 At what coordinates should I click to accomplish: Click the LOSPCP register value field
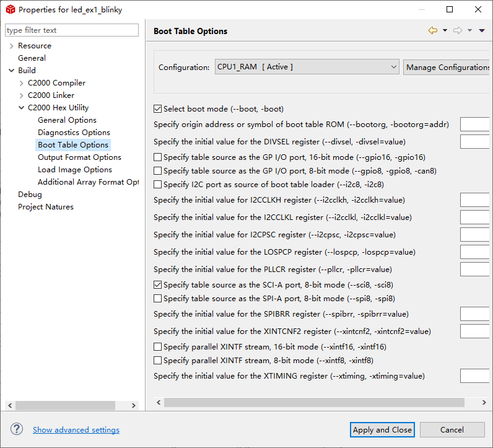pos(475,252)
